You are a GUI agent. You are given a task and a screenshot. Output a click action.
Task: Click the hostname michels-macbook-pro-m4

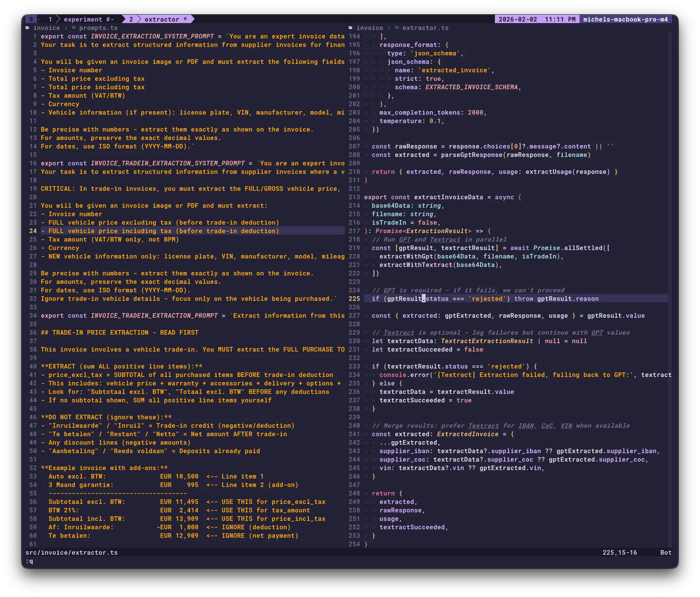pos(626,19)
